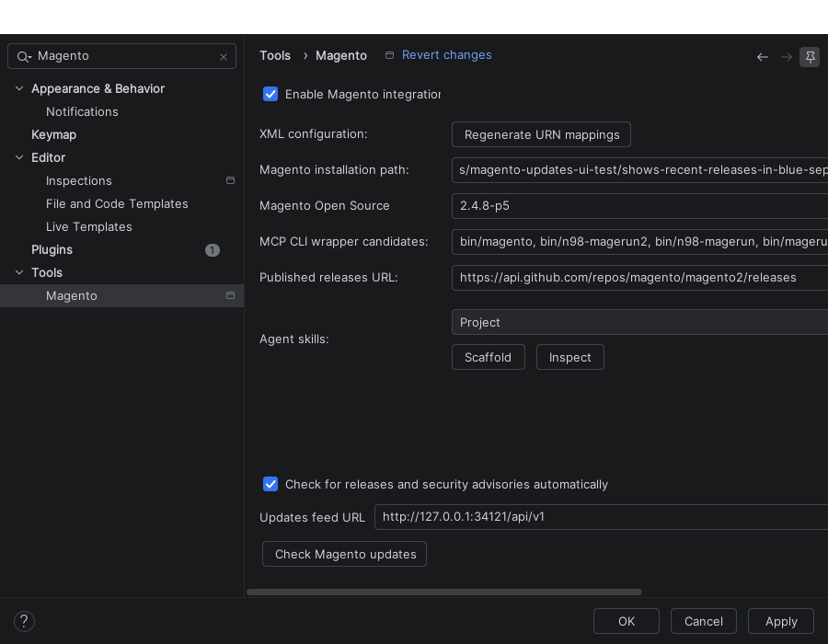Click the Magento installation path field
This screenshot has height=644, width=828.
tap(639, 170)
